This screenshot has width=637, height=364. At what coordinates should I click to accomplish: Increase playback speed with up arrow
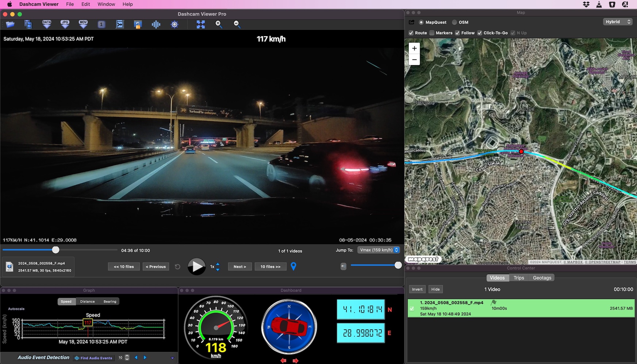(218, 264)
